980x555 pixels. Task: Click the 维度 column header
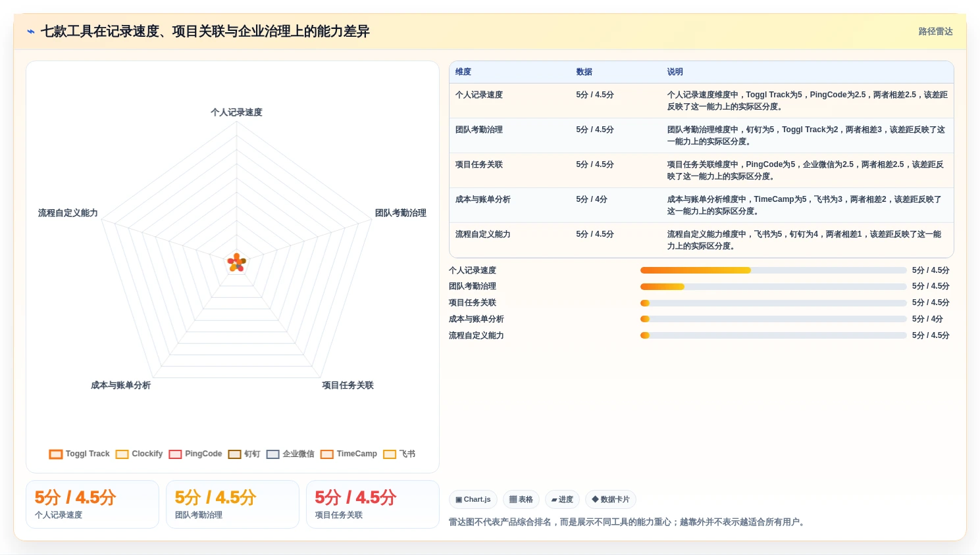(x=463, y=72)
